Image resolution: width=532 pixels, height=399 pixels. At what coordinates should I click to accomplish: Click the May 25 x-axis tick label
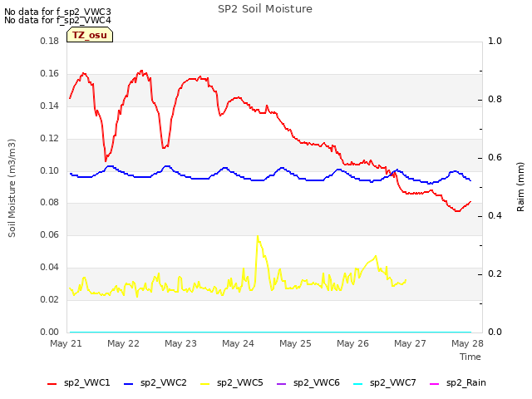point(295,343)
